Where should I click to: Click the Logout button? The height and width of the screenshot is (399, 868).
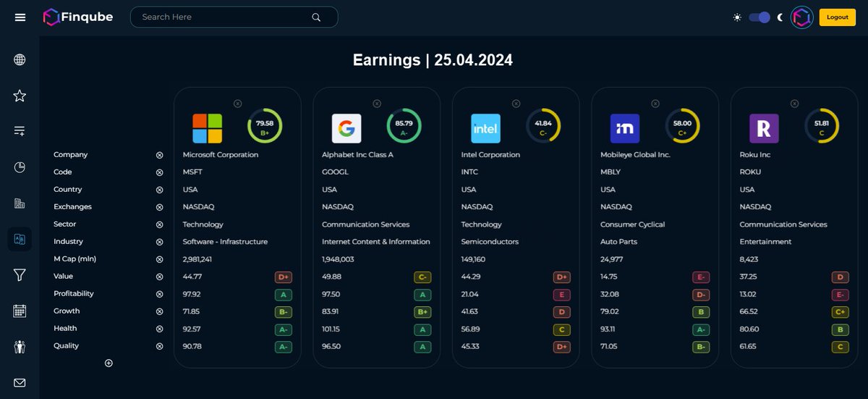[x=837, y=17]
